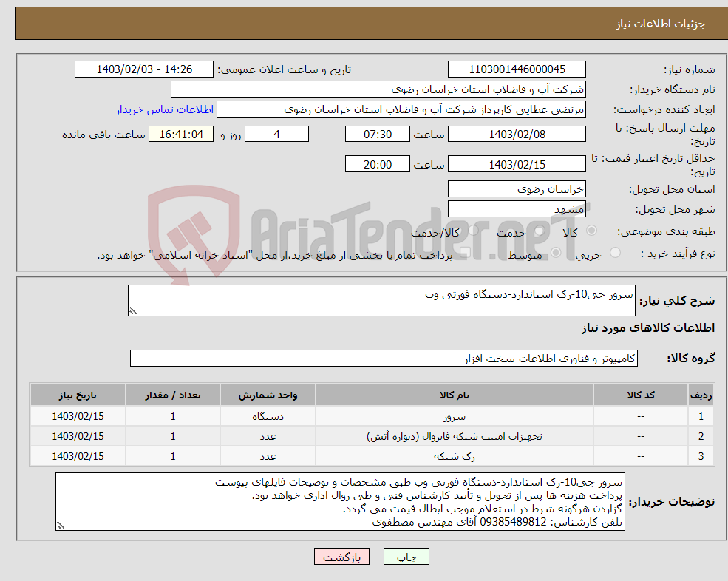728x581 pixels.
Task: Click the طبقه بندی موضوعی label
Action: pyautogui.click(x=666, y=231)
